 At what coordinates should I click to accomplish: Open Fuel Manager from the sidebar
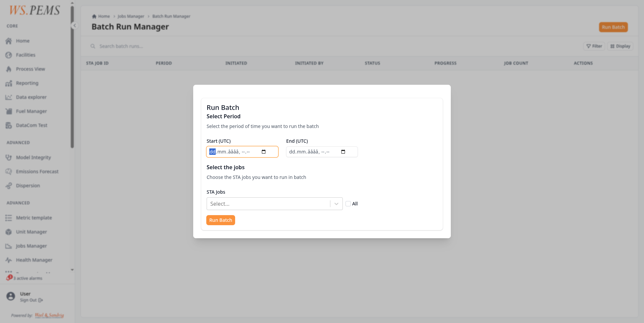pos(32,111)
